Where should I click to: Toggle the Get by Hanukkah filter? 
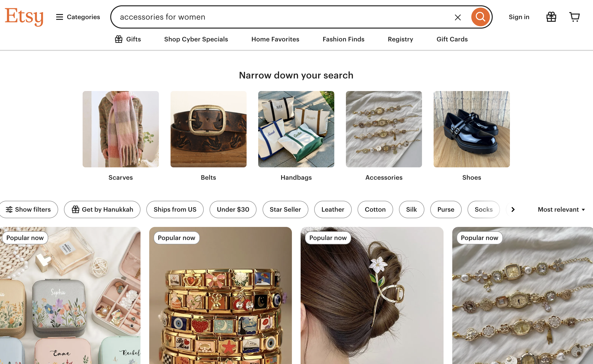102,209
